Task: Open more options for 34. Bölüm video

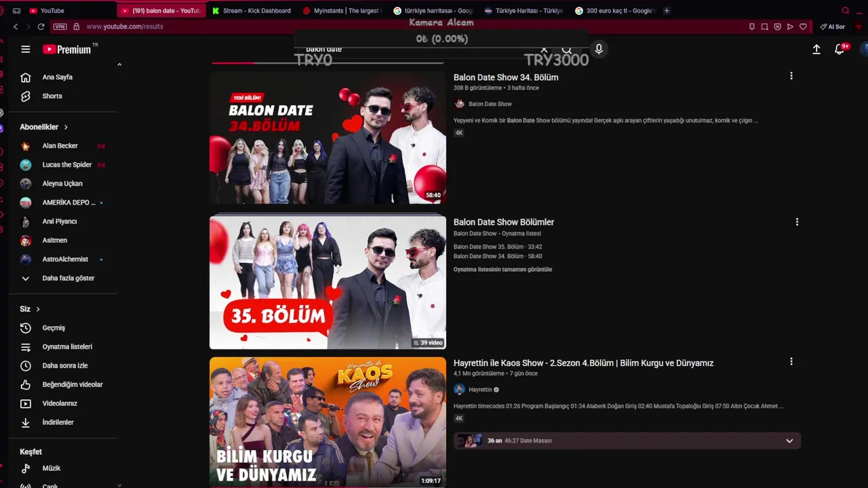Action: [791, 76]
